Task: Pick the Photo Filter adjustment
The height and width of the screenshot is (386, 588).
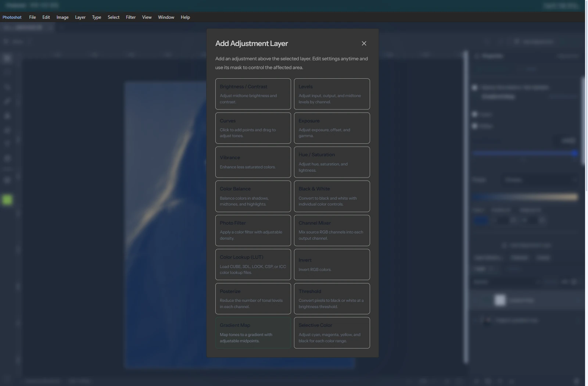Action: pos(253,230)
